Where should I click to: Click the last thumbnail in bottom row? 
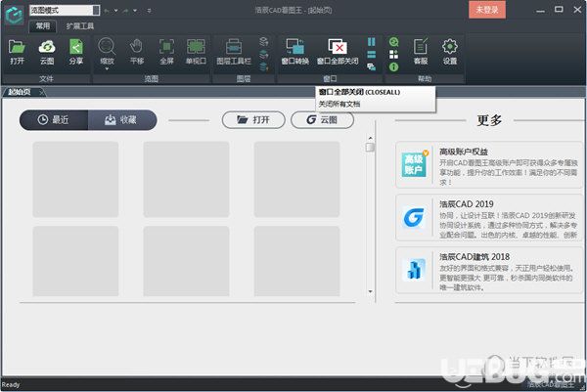click(296, 261)
